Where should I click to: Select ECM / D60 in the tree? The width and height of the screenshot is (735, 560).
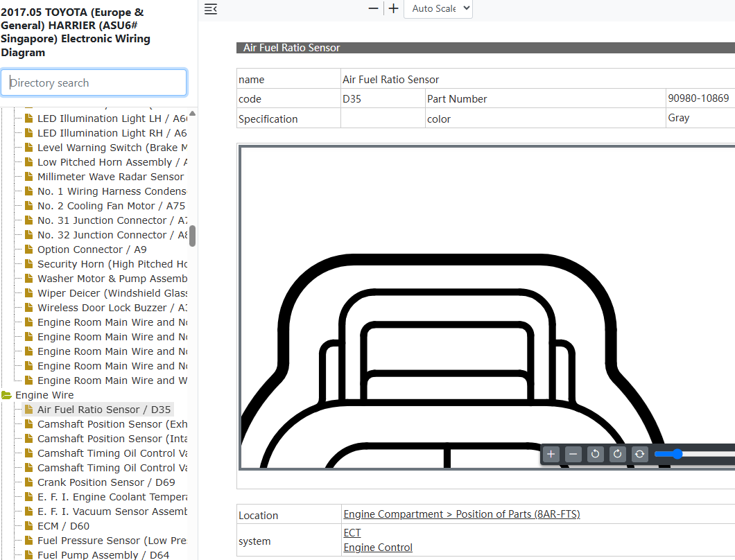63,526
